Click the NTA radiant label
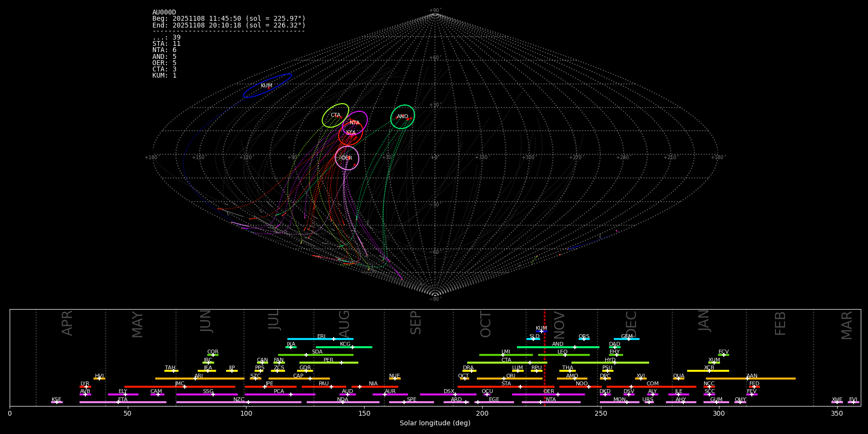Viewport: 868px width, 434px height. click(x=354, y=123)
